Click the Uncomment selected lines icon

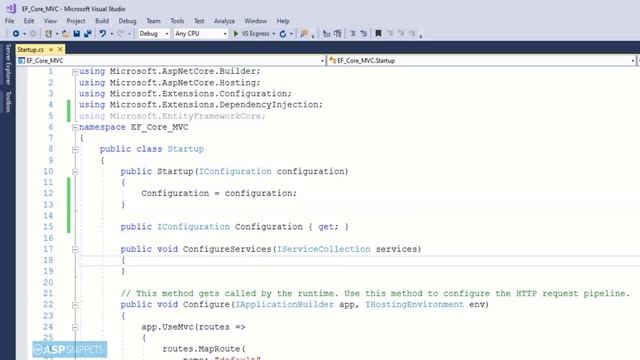(337, 33)
